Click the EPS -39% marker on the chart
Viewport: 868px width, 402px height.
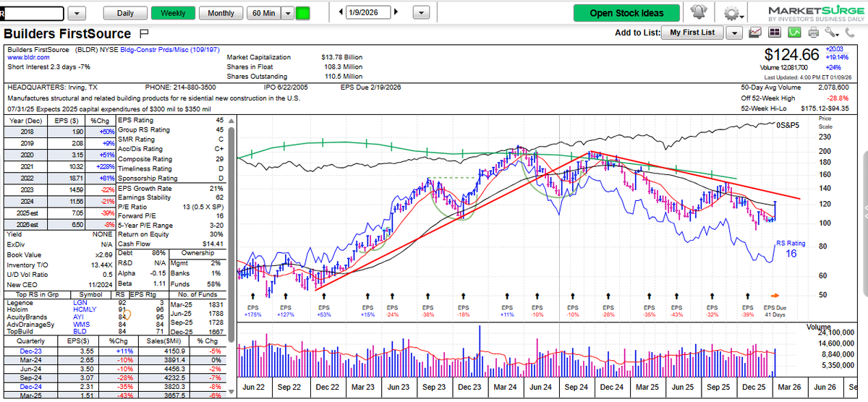click(747, 311)
